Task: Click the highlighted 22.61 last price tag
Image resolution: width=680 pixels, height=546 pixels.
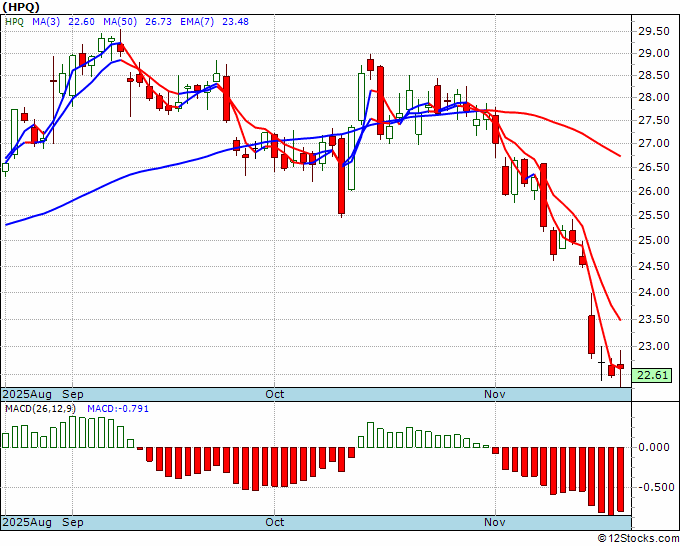Action: pos(652,376)
